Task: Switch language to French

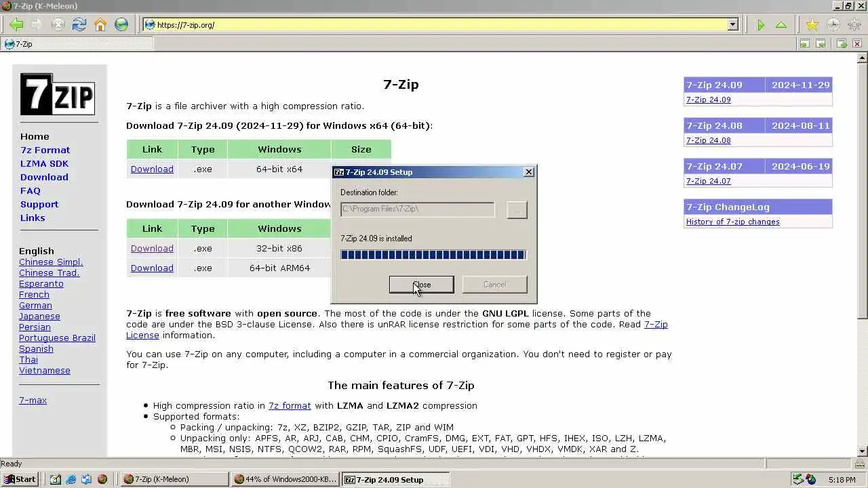Action: click(34, 294)
